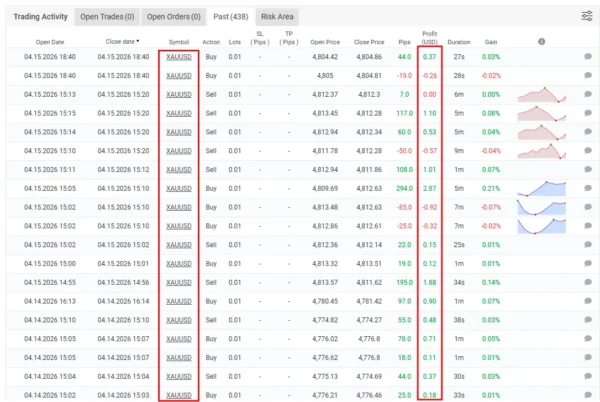Click the sparkline chart for the 0.04% gain Sell trade
The image size is (600, 402).
[x=541, y=132]
